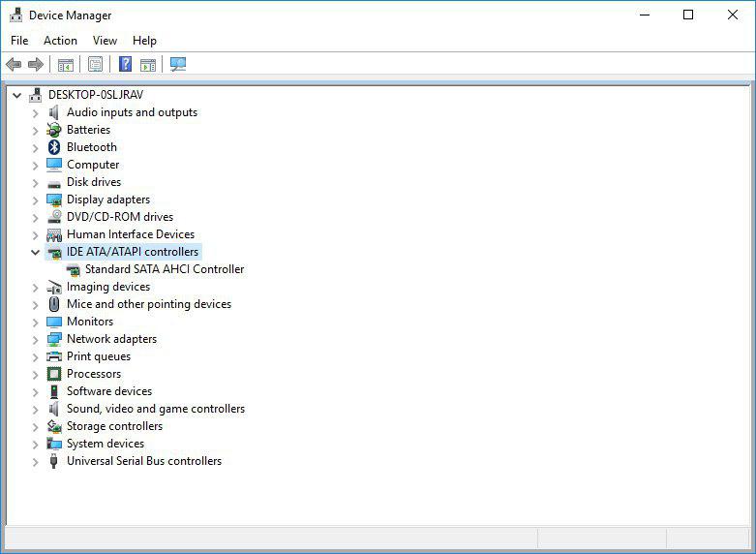Open the File menu
756x554 pixels.
[x=19, y=41]
